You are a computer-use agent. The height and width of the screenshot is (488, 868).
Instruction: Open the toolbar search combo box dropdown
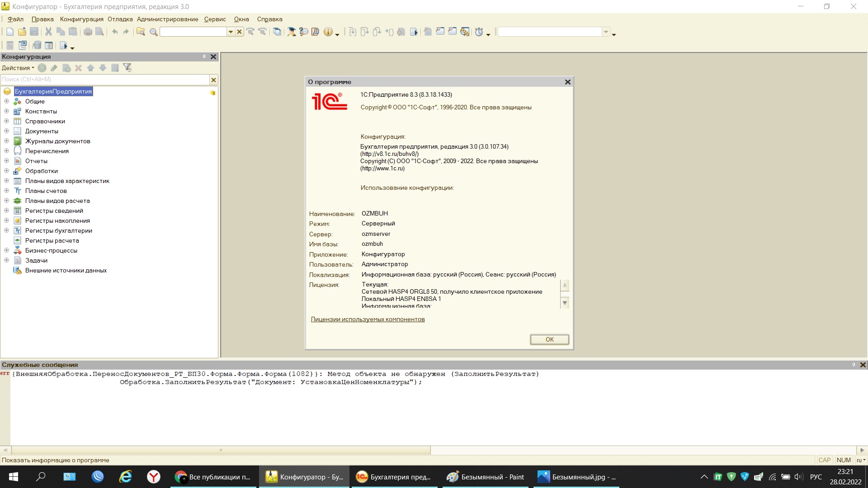231,32
